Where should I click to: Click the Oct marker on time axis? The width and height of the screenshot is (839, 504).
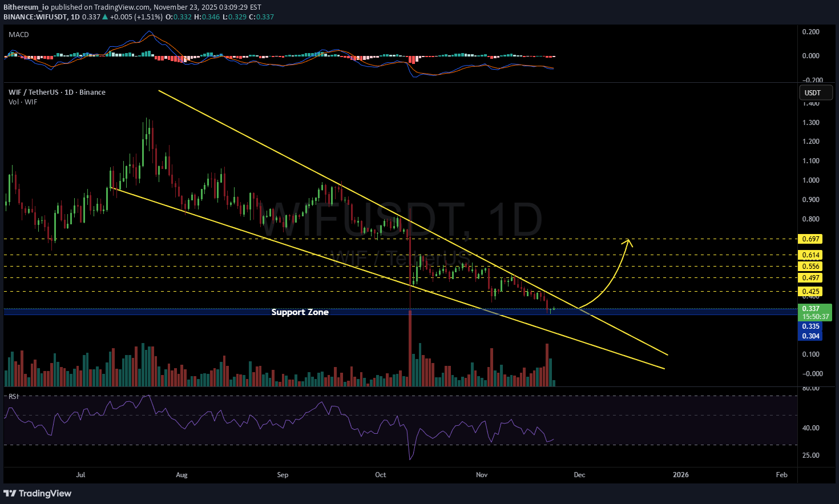[x=381, y=475]
